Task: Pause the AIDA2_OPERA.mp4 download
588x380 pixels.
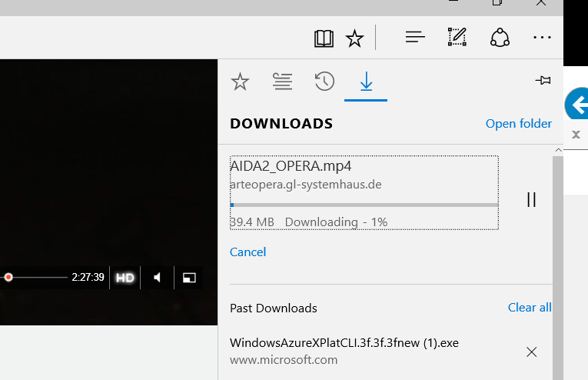Action: pyautogui.click(x=530, y=199)
